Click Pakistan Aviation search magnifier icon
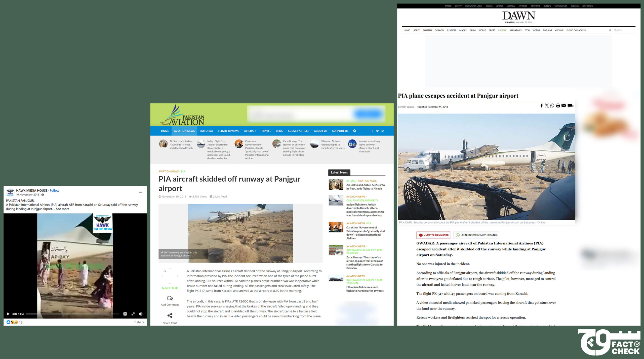This screenshot has width=644, height=359. [354, 131]
